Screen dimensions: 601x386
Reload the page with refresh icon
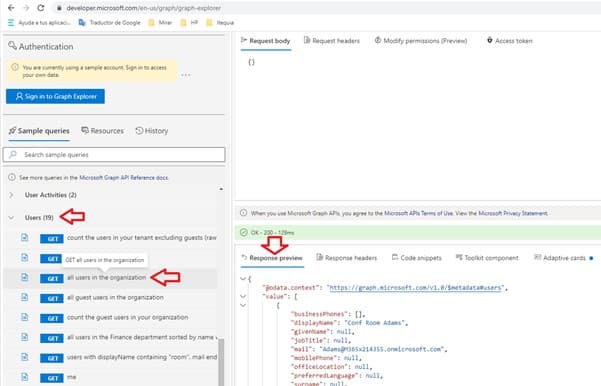(x=41, y=8)
